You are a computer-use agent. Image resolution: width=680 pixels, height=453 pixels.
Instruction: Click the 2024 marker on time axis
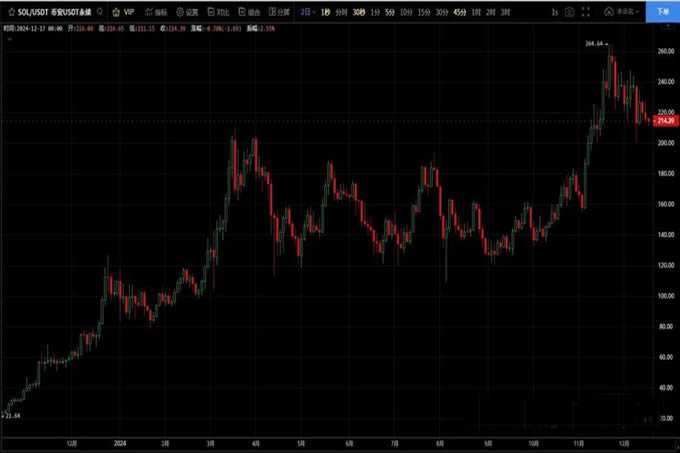(x=120, y=440)
